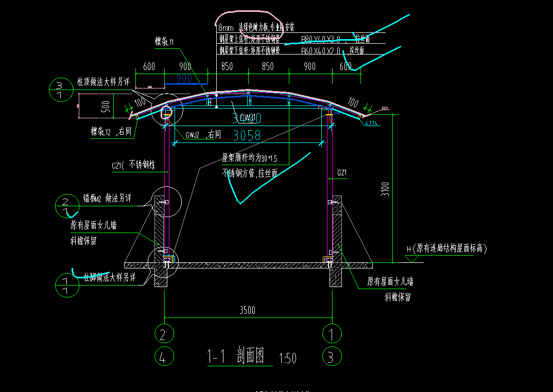
Task: Select the '锚板M2 做法另详' note
Action: (x=107, y=198)
